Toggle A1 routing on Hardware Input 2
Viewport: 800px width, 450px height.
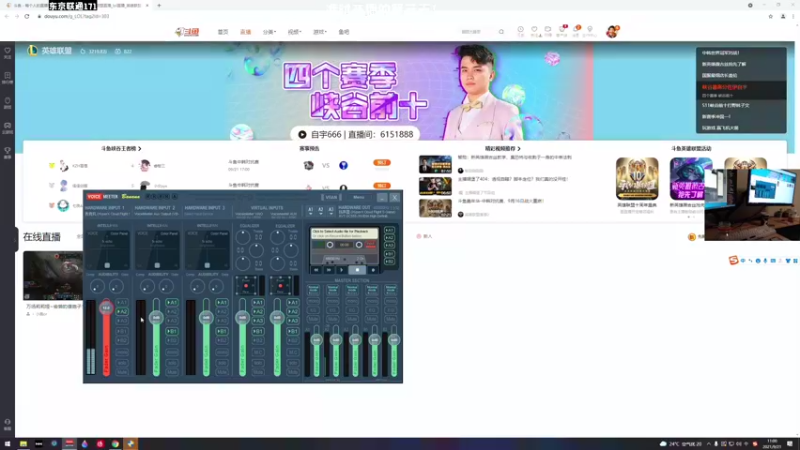172,303
